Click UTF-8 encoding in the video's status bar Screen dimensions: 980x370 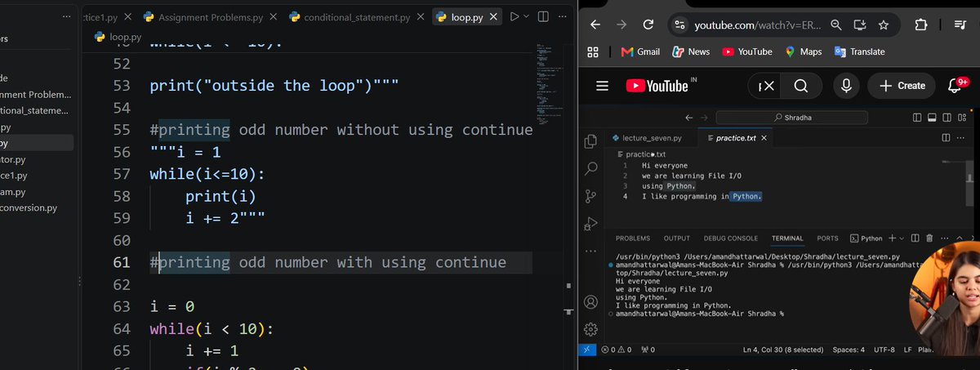click(x=884, y=350)
